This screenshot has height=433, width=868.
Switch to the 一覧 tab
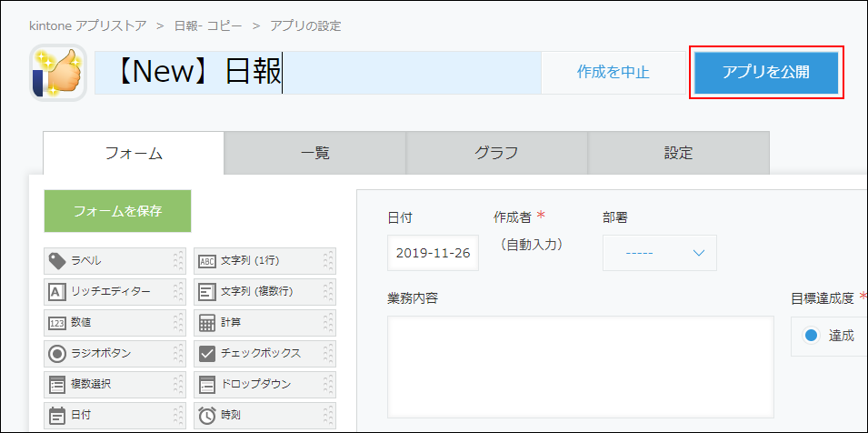point(314,153)
